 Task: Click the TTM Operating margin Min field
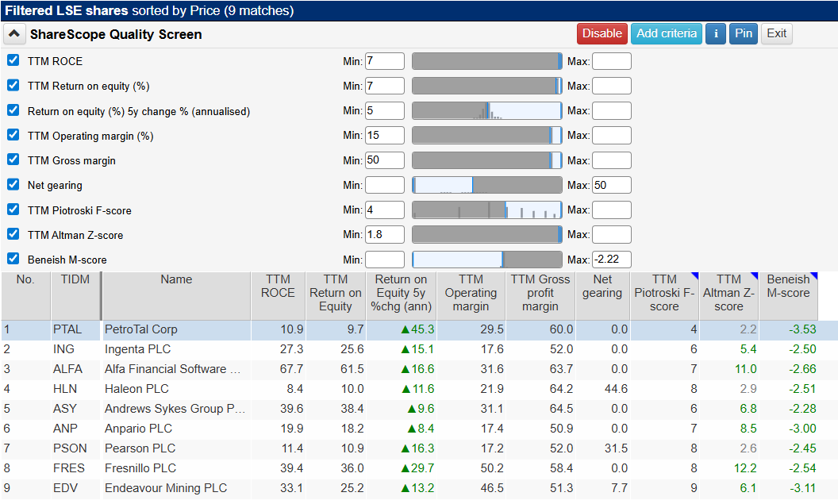[x=385, y=135]
